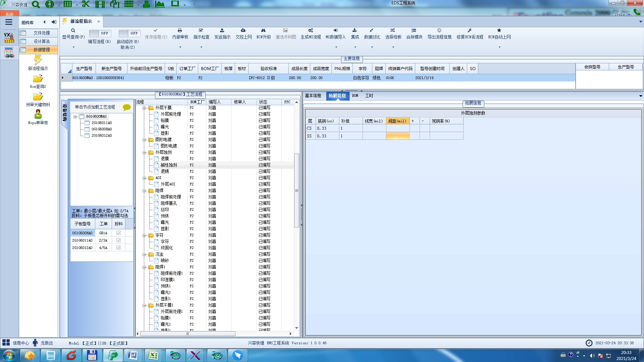Open Nope单审核 user icon
The height and width of the screenshot is (362, 644).
(x=38, y=114)
